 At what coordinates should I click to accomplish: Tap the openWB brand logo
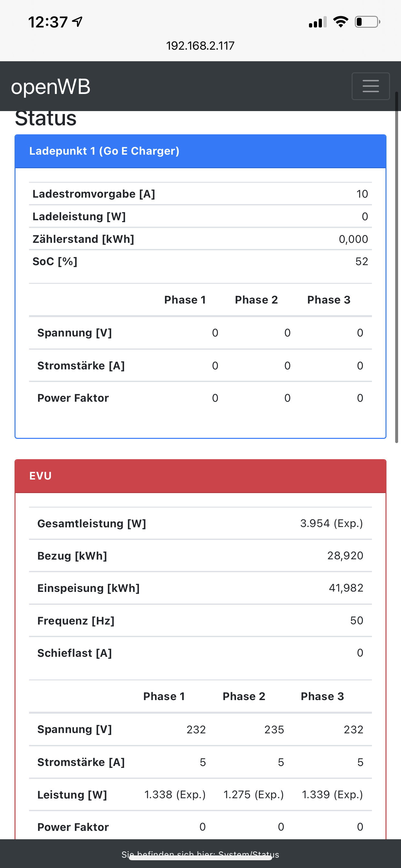[x=51, y=87]
